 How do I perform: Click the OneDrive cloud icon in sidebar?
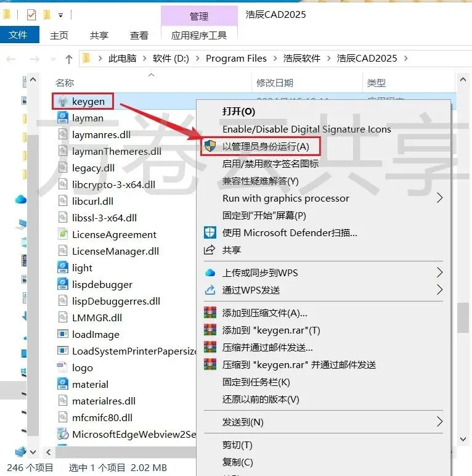pos(20,199)
